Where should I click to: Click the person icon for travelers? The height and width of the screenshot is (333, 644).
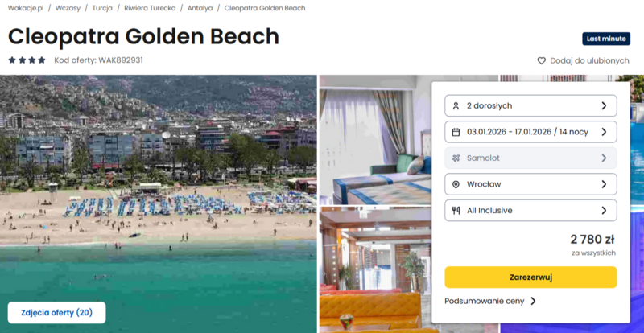coord(456,105)
